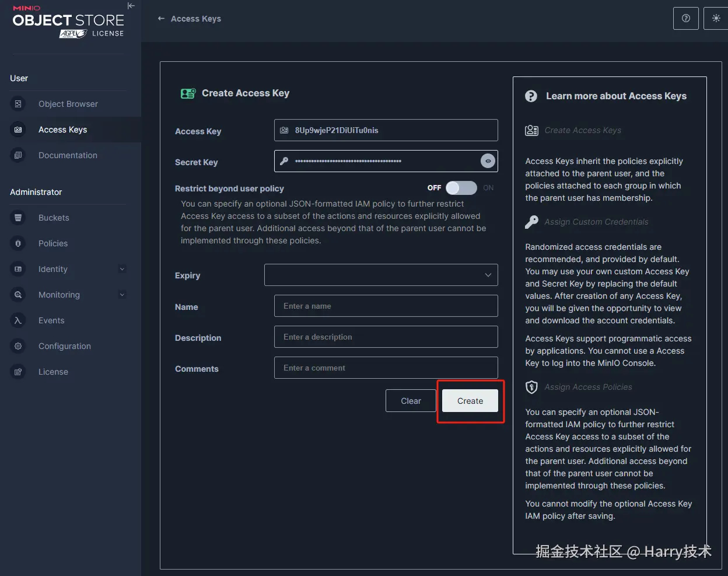Click the License sidebar icon
728x576 pixels.
tap(18, 372)
